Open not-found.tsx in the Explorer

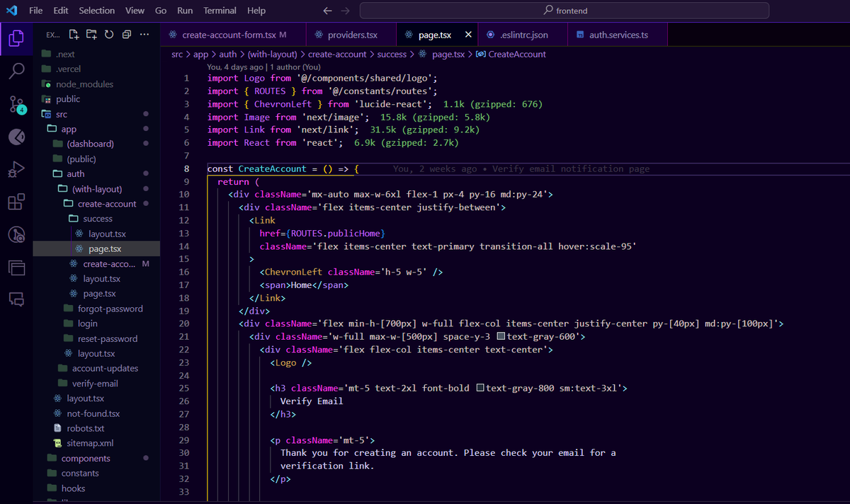point(96,413)
